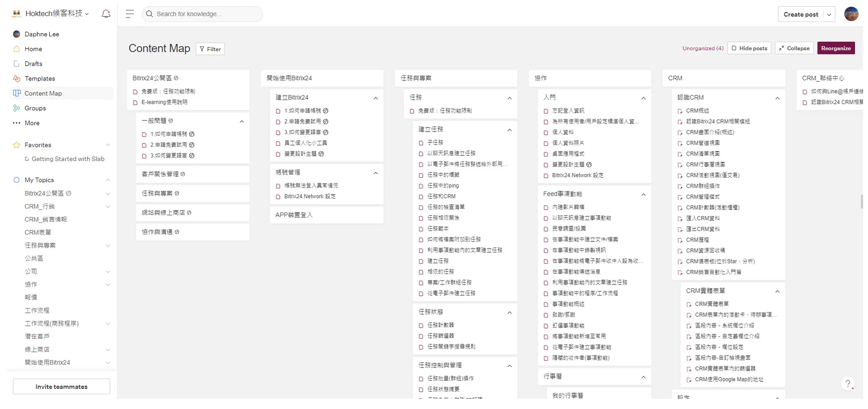Open the post titled 子任務
The image size is (868, 409).
[435, 142]
